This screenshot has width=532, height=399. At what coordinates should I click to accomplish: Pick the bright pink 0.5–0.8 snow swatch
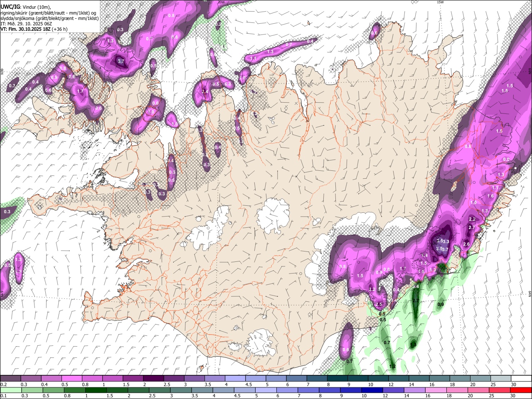71,378
